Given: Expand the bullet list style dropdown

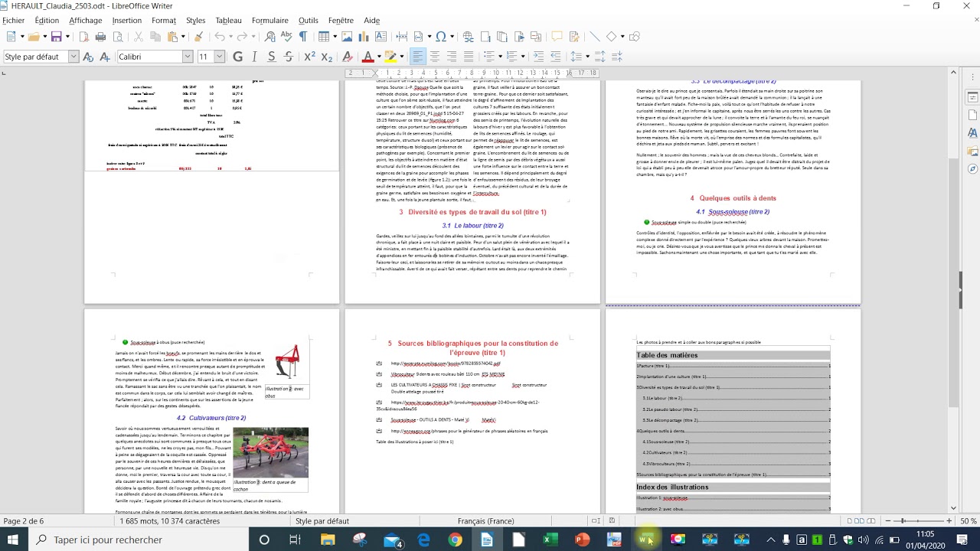Looking at the screenshot, I should tap(499, 57).
